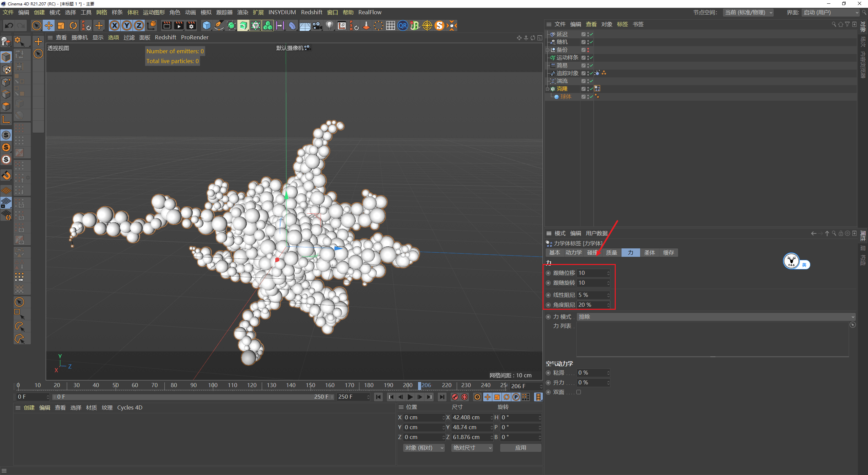868x475 pixels.
Task: Toggle the green enable checkmark on 延迟
Action: pyautogui.click(x=591, y=34)
